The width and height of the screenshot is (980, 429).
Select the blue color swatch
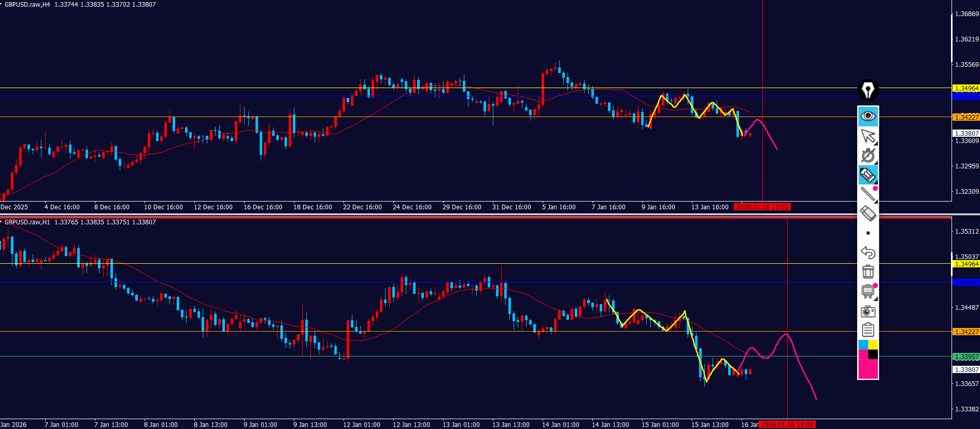click(863, 345)
